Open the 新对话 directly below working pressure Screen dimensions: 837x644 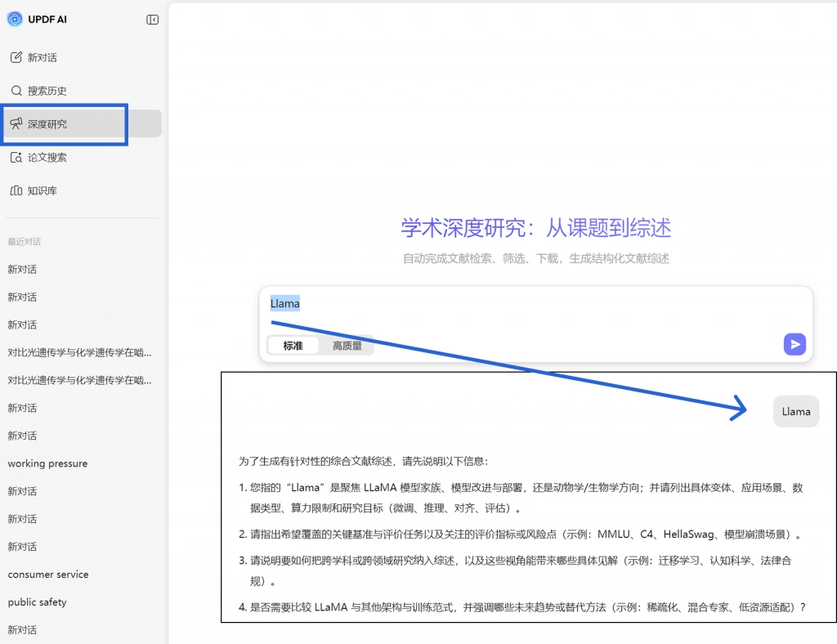pos(22,491)
